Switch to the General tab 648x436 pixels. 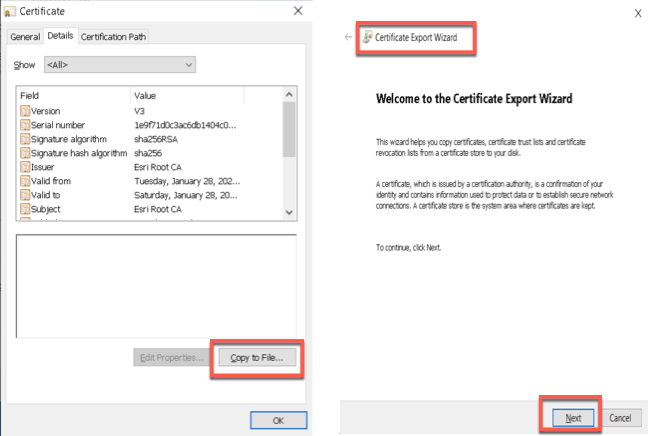25,37
